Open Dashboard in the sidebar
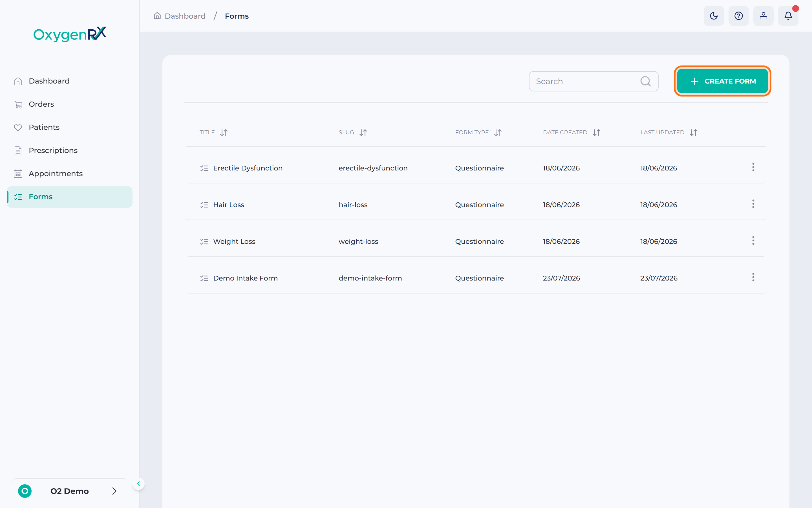The height and width of the screenshot is (508, 812). pos(69,81)
